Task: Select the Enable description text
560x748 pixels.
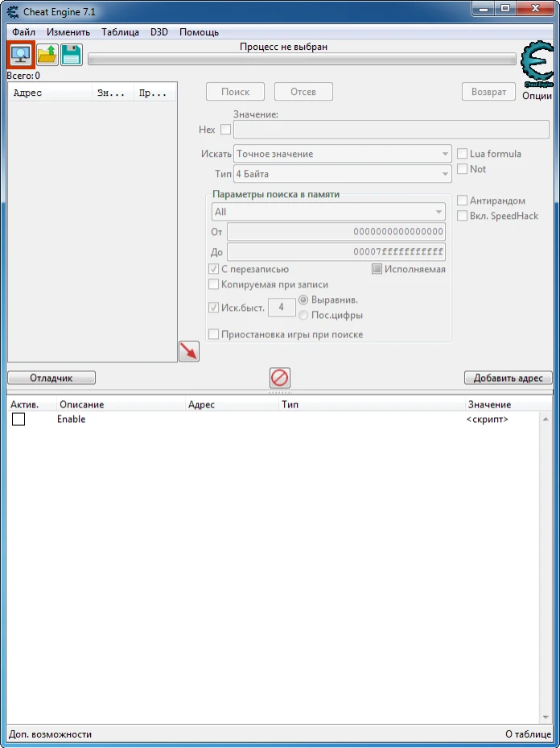Action: pyautogui.click(x=71, y=419)
